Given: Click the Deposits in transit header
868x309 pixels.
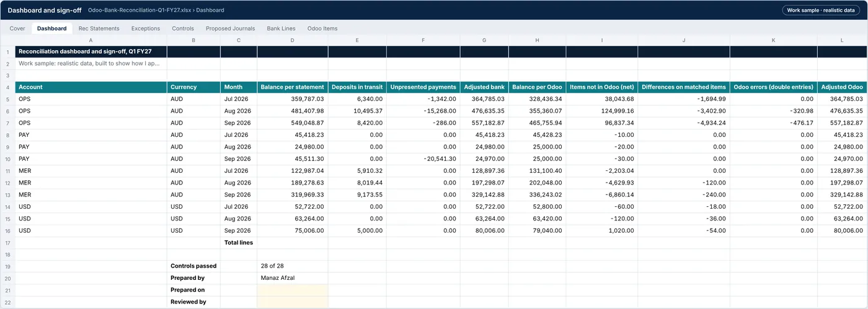Looking at the screenshot, I should pos(357,87).
